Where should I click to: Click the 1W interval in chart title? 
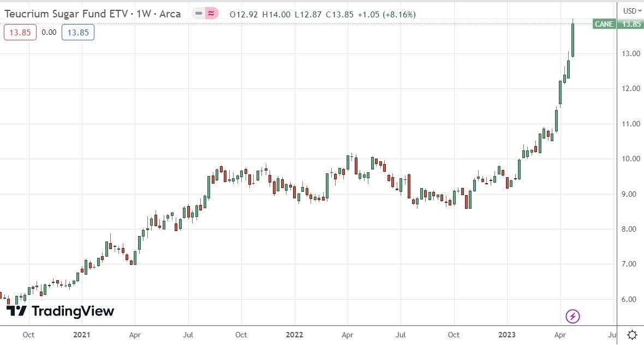click(x=143, y=14)
